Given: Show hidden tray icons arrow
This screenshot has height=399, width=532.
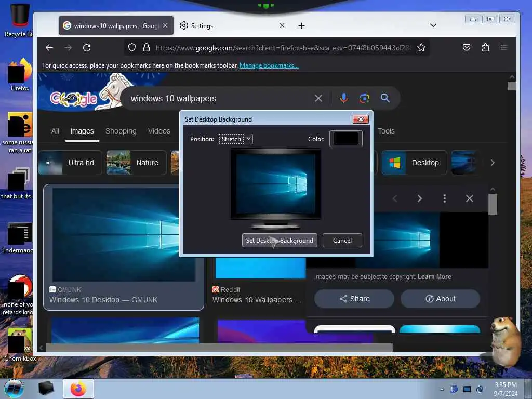Looking at the screenshot, I should tap(442, 389).
